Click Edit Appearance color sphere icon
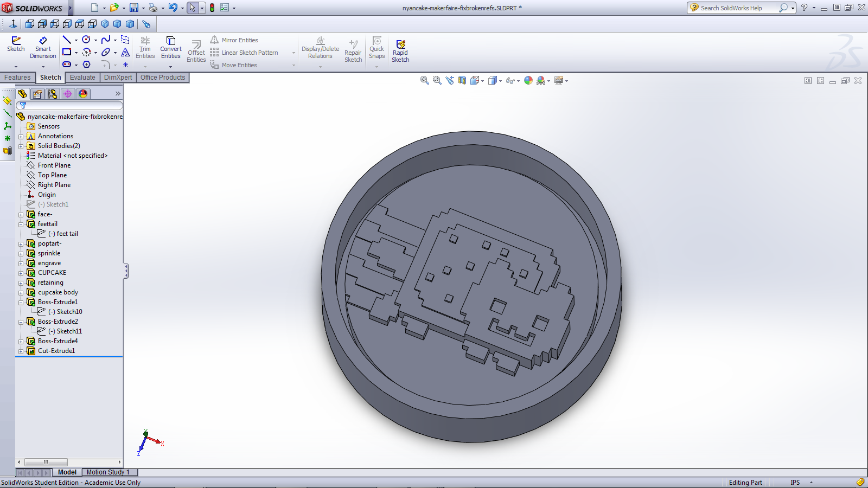The image size is (868, 488). [528, 80]
